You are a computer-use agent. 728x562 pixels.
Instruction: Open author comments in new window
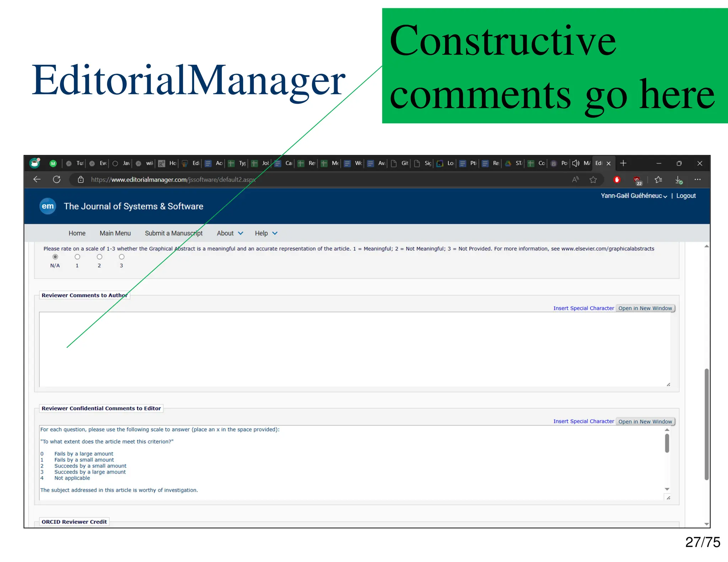click(645, 308)
